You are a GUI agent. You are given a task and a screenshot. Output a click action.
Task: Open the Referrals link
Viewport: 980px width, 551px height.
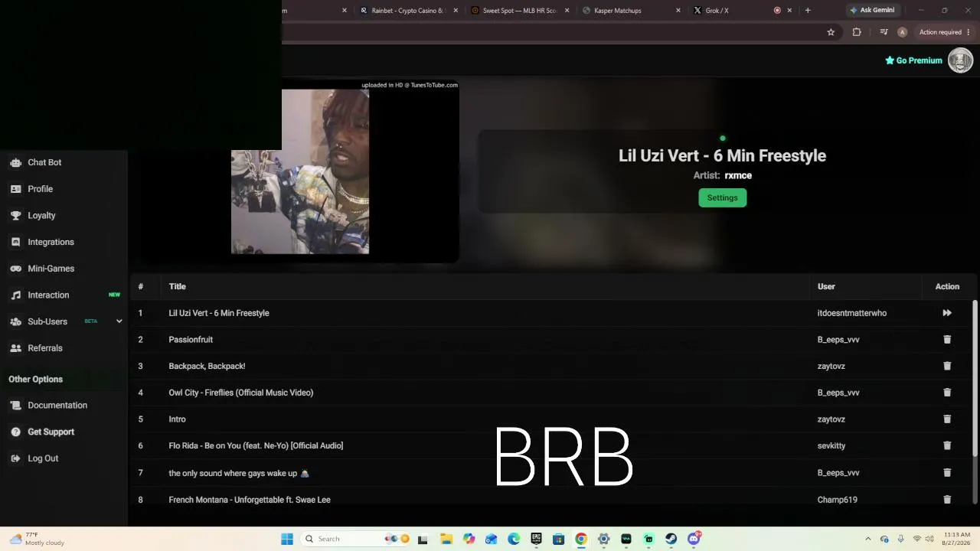44,348
